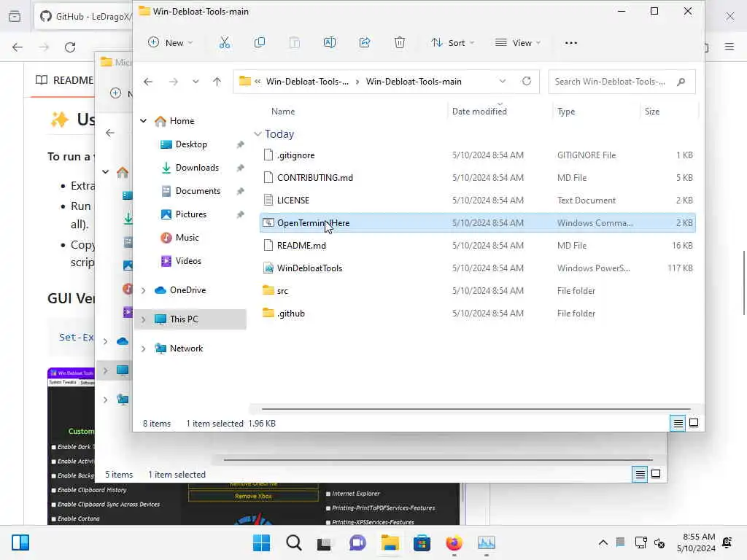Click the Delete trash icon in toolbar

point(400,43)
